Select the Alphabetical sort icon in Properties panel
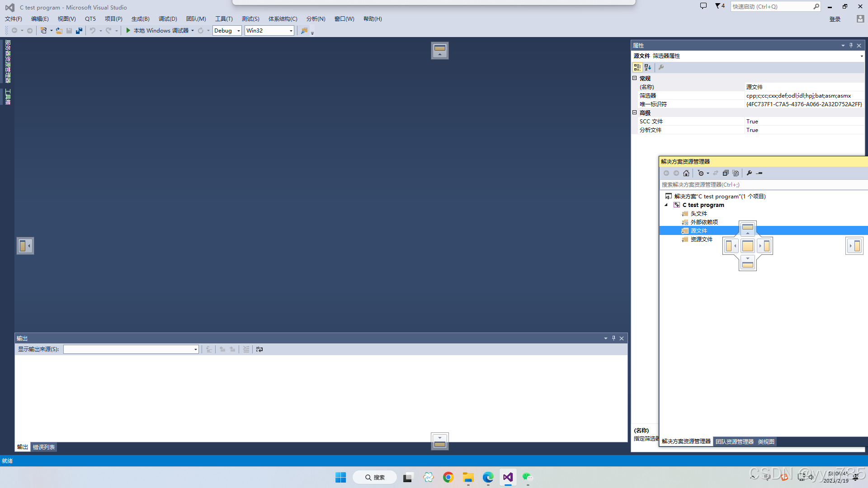The image size is (868, 488). 648,67
